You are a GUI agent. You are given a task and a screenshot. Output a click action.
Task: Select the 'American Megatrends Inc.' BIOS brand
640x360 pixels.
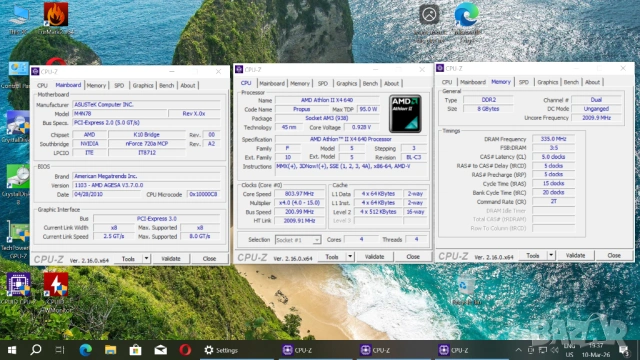click(x=146, y=176)
